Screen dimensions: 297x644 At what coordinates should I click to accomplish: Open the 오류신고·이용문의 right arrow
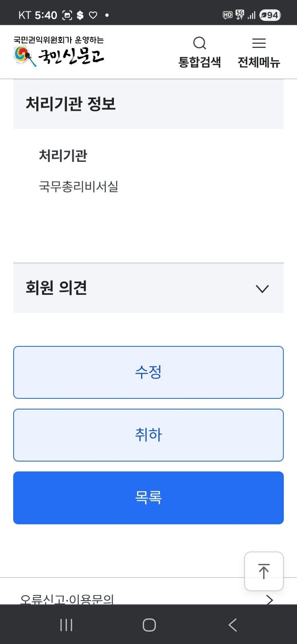click(269, 599)
